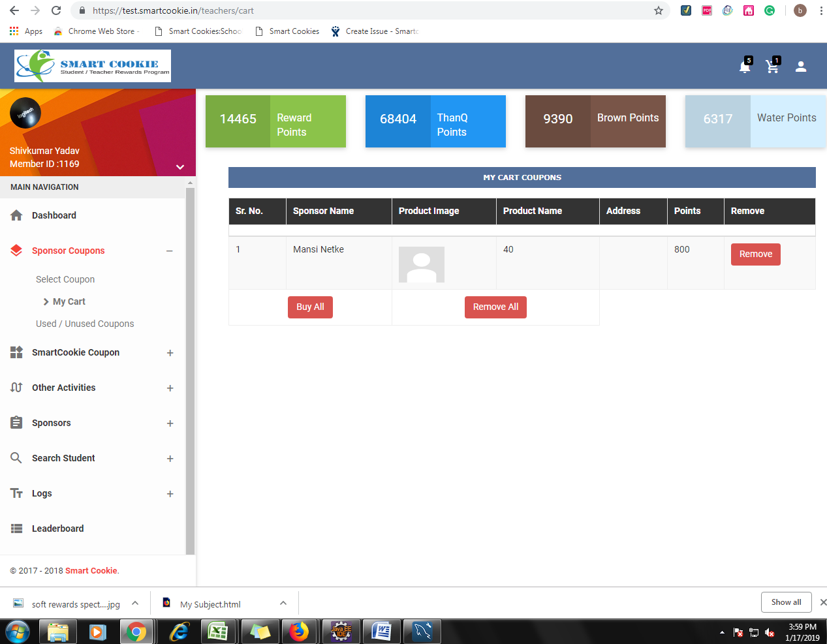Open the notifications bell icon
The image size is (827, 644).
click(744, 67)
